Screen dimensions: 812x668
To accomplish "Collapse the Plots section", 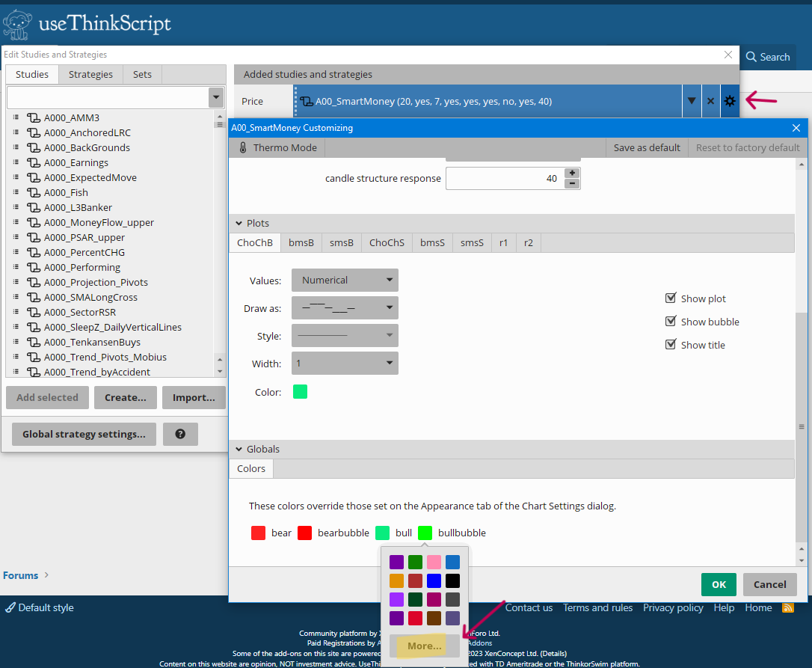I will [239, 224].
